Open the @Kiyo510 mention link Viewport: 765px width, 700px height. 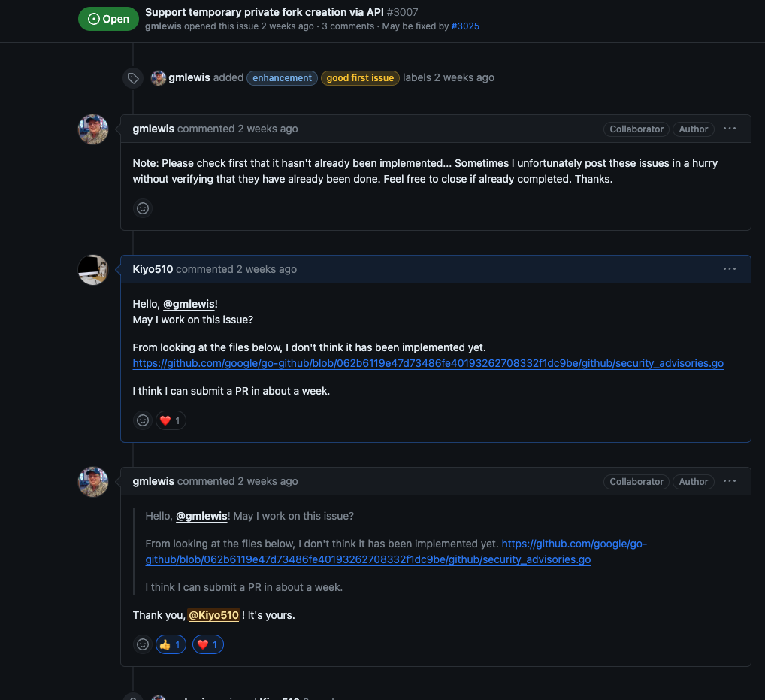(x=213, y=615)
